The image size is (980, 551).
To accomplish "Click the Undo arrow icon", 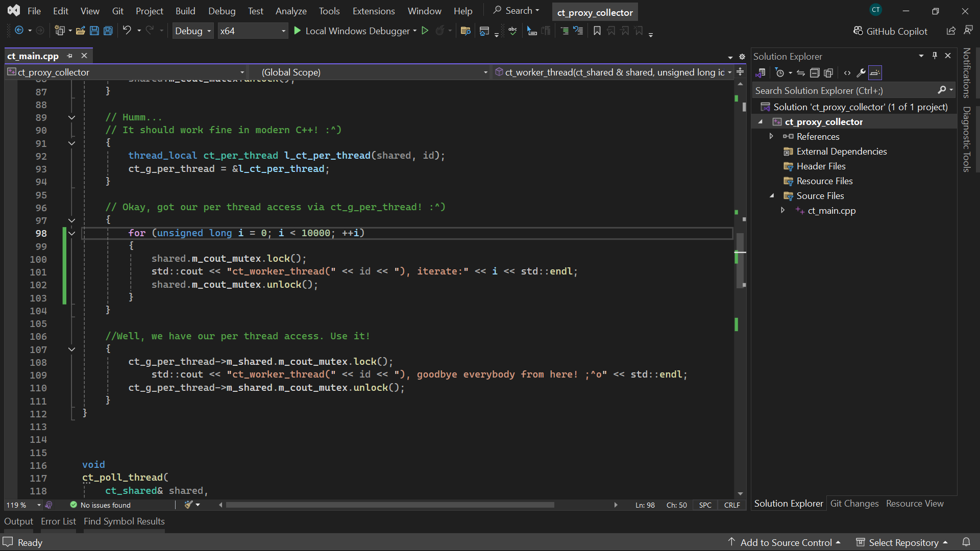I will [127, 31].
